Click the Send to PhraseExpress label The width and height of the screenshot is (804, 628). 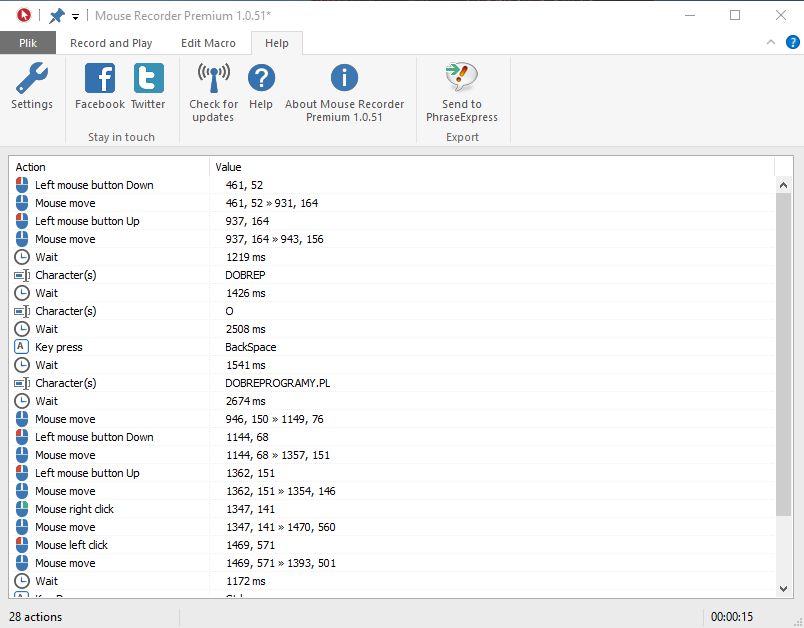(461, 111)
